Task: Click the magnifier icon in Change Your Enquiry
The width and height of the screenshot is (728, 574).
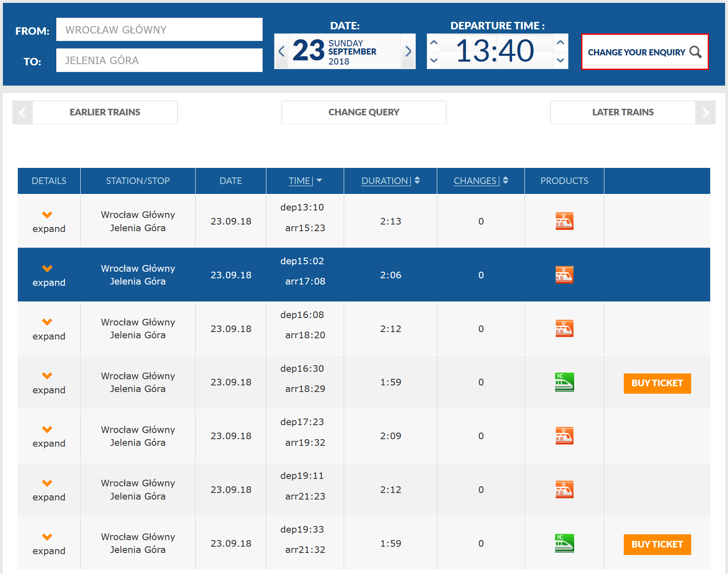Action: [695, 52]
